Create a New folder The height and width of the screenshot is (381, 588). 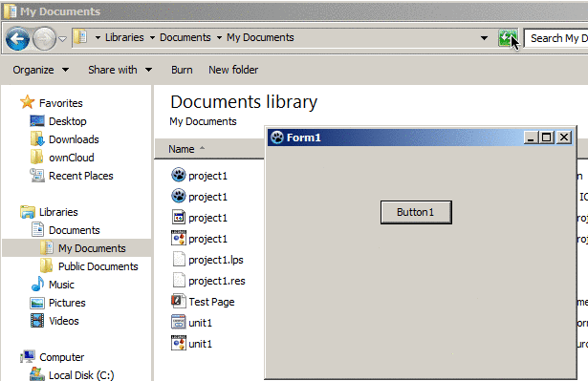[233, 70]
